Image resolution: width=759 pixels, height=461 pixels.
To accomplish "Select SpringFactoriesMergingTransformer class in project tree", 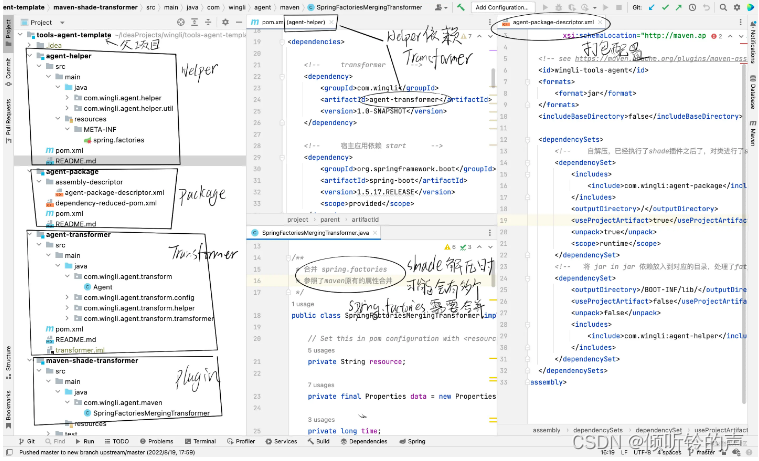I will (147, 413).
